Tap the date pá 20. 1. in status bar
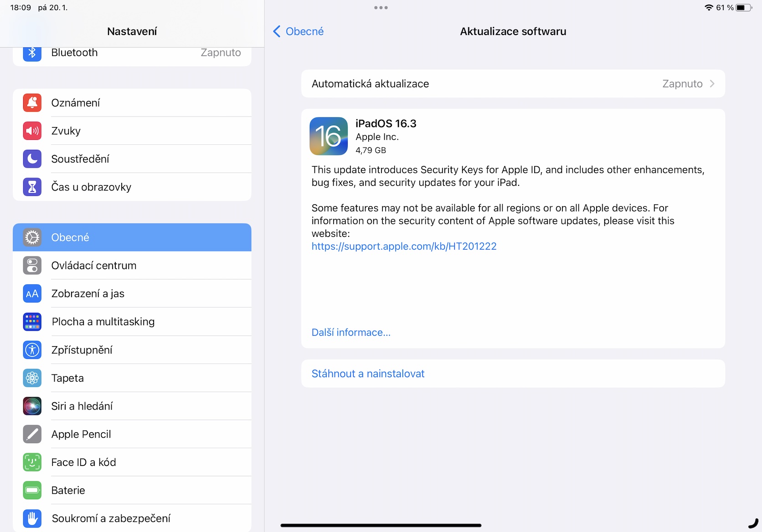The width and height of the screenshot is (762, 532). (x=53, y=8)
